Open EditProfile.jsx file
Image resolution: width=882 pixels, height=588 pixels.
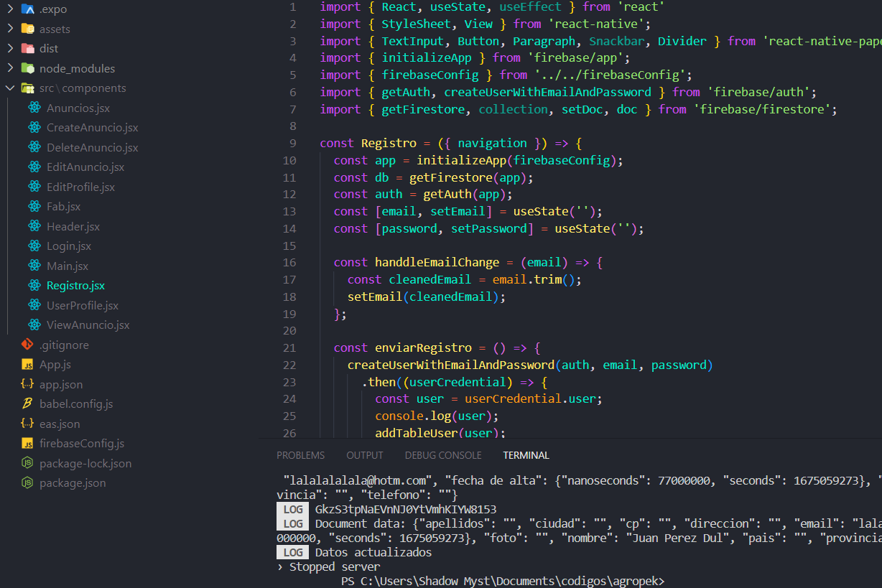tap(80, 187)
